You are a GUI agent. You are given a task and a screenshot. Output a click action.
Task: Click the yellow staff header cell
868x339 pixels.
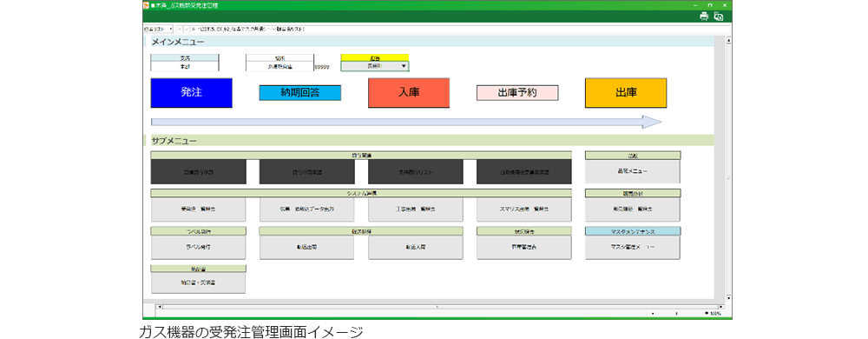point(375,57)
